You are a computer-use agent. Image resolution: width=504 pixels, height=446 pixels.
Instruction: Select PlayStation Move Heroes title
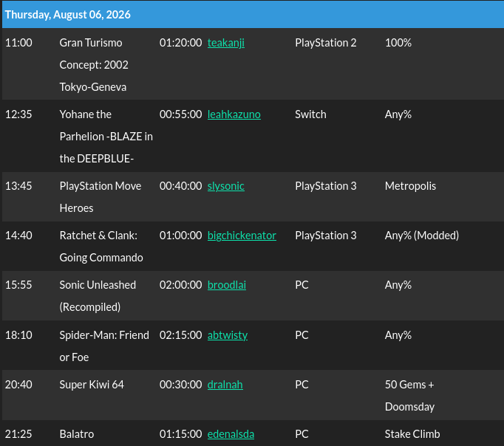101,197
